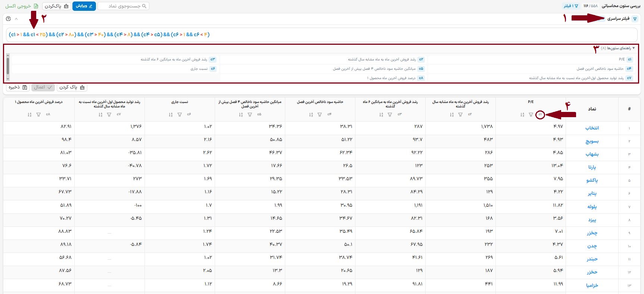Click the بررسی ستون محاسباتی title
Screen dimensions: 644x294
tap(621, 6)
